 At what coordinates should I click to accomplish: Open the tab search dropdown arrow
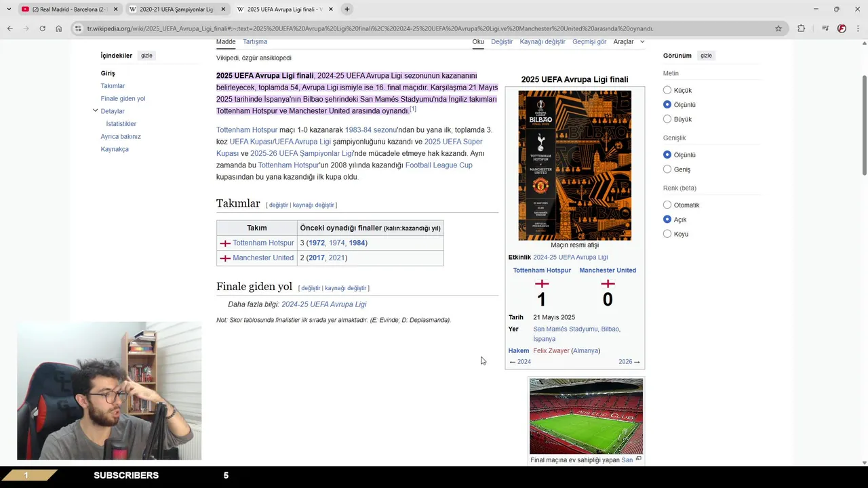click(9, 9)
